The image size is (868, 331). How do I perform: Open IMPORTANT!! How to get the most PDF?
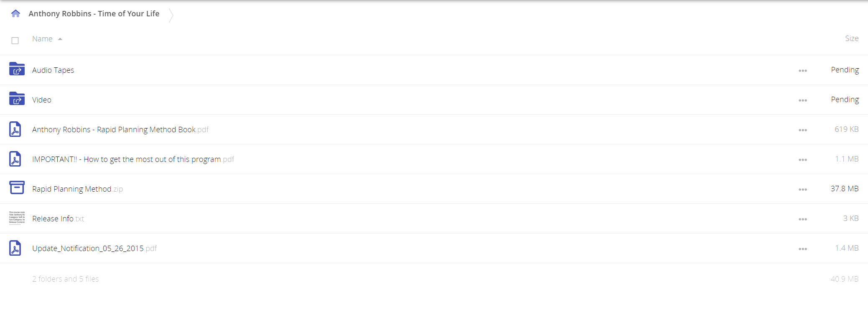pyautogui.click(x=133, y=159)
